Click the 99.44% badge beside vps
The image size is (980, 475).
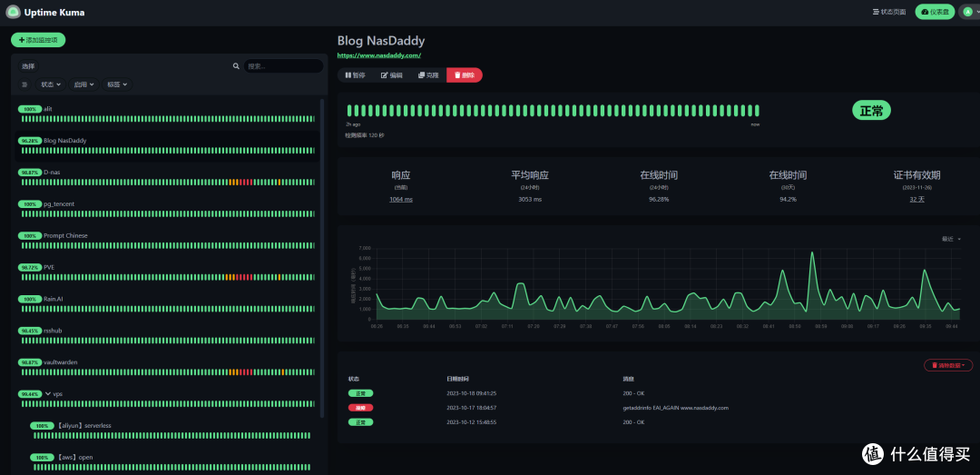(30, 394)
